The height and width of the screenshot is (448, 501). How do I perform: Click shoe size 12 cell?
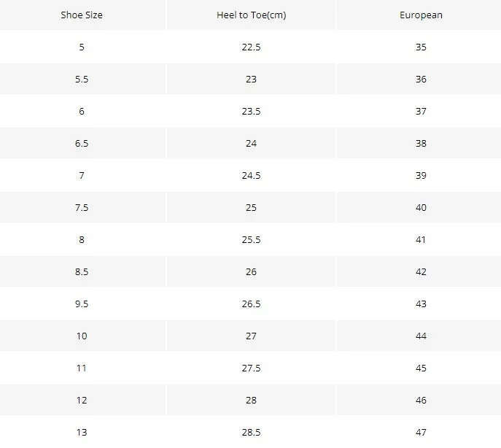[82, 401]
